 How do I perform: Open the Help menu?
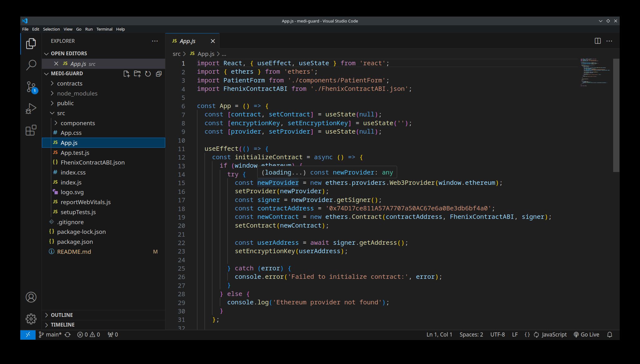tap(120, 29)
